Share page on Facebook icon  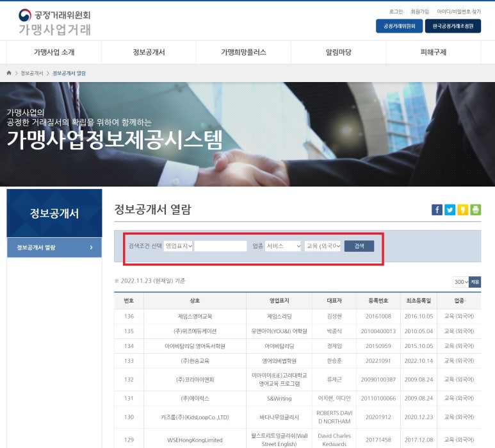(x=437, y=210)
